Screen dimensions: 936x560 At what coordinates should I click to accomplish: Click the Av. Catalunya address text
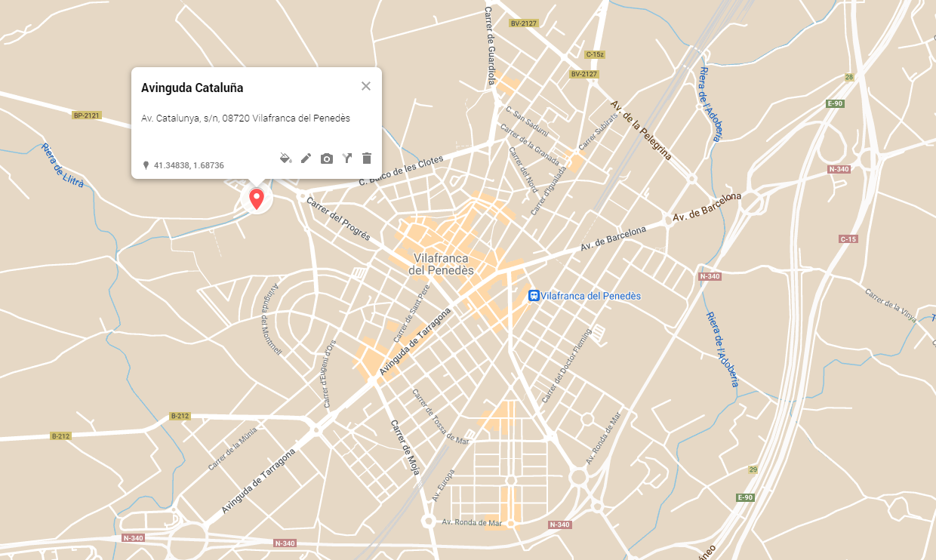pos(245,118)
